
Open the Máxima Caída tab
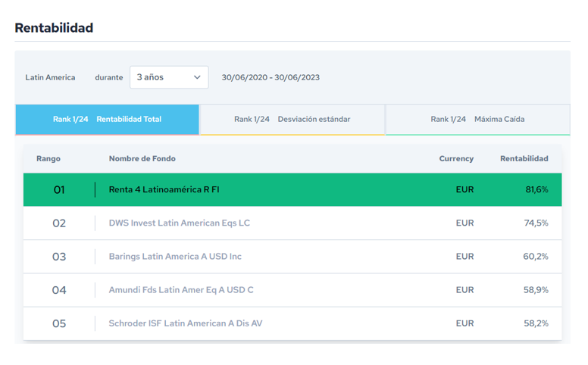click(477, 119)
